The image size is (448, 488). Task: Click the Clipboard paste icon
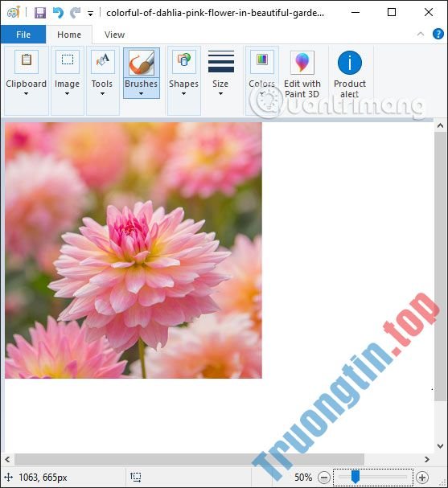(27, 61)
